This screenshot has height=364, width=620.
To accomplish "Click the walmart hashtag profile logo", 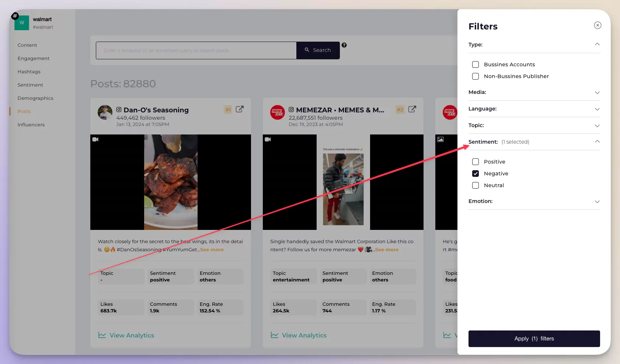I will [22, 23].
